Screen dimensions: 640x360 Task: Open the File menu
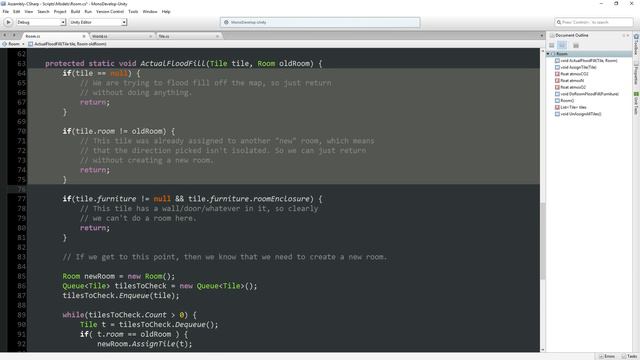point(6,11)
